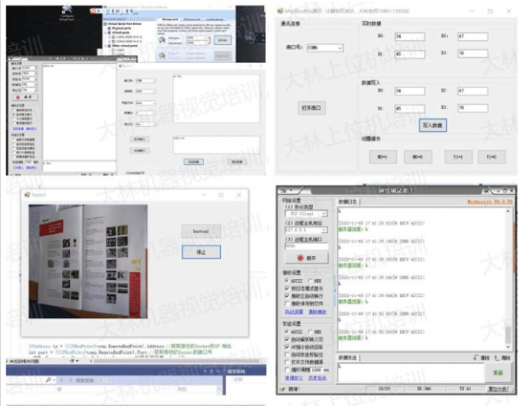Click the 实时数据 D3 field containing 78
532x406 pixels.
(473, 53)
